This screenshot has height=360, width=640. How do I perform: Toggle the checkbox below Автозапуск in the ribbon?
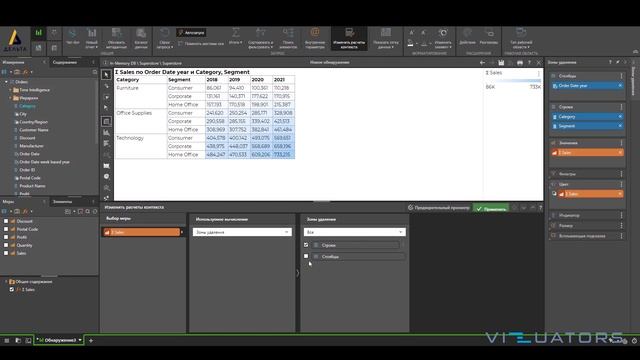click(180, 43)
